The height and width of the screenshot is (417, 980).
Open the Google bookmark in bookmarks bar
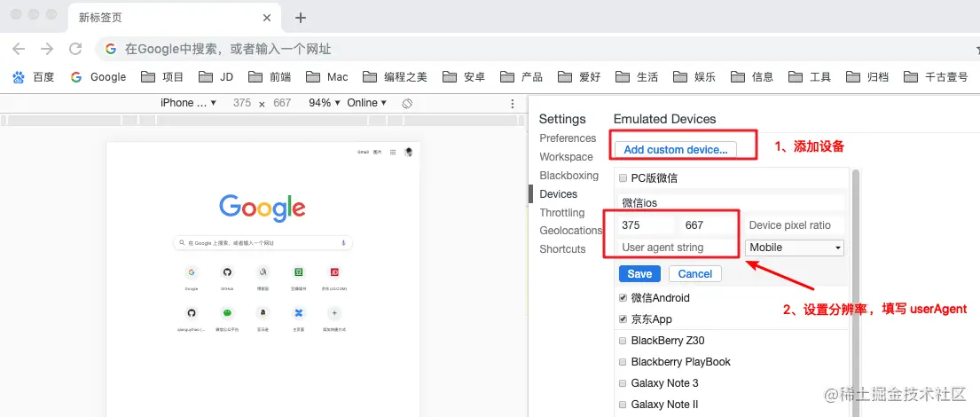click(98, 77)
